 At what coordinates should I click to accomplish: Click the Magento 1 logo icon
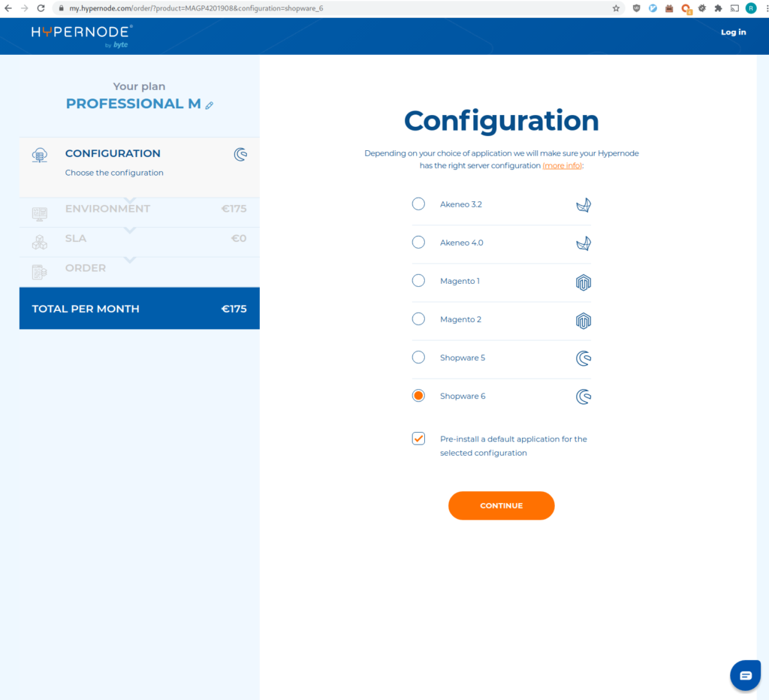(583, 282)
